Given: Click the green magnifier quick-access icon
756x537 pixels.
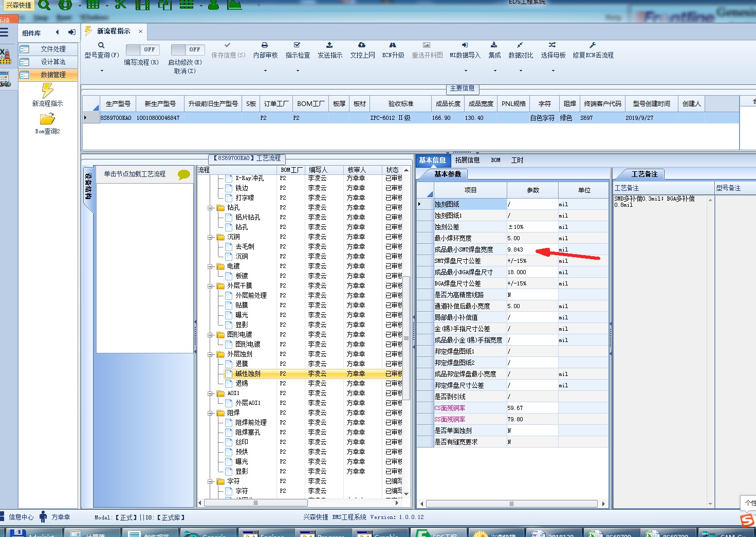Looking at the screenshot, I should (x=44, y=5).
